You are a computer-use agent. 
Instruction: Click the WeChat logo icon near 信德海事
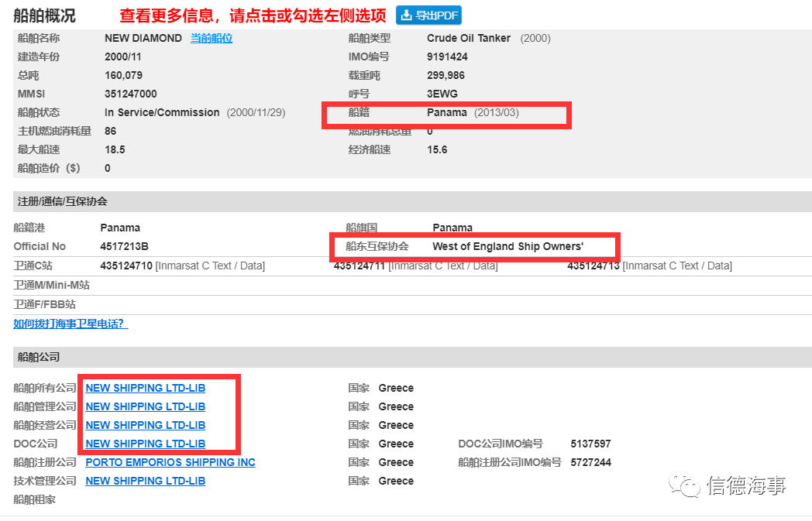(683, 485)
